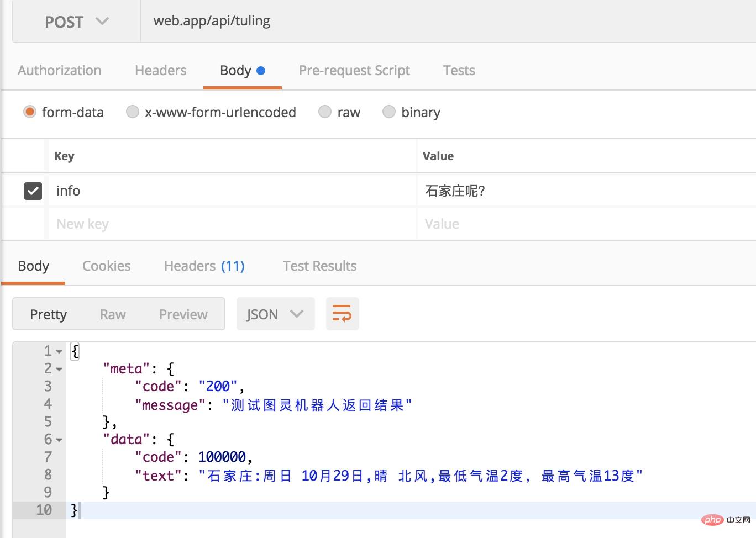756x538 pixels.
Task: Click the message text 测试图灵机器人返回结果
Action: [x=317, y=405]
